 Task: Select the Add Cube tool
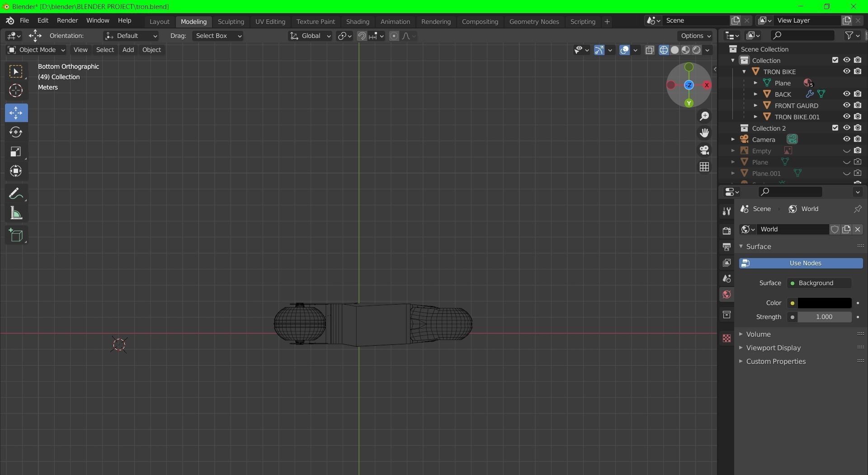tap(16, 235)
